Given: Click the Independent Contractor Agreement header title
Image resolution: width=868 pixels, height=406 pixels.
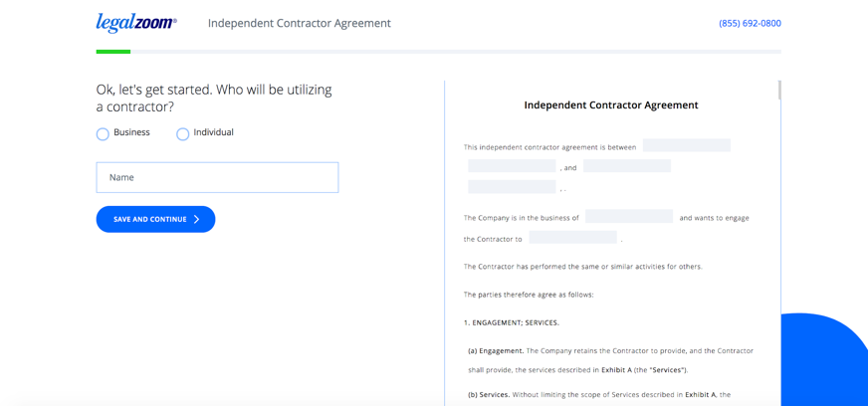Looking at the screenshot, I should [x=300, y=23].
